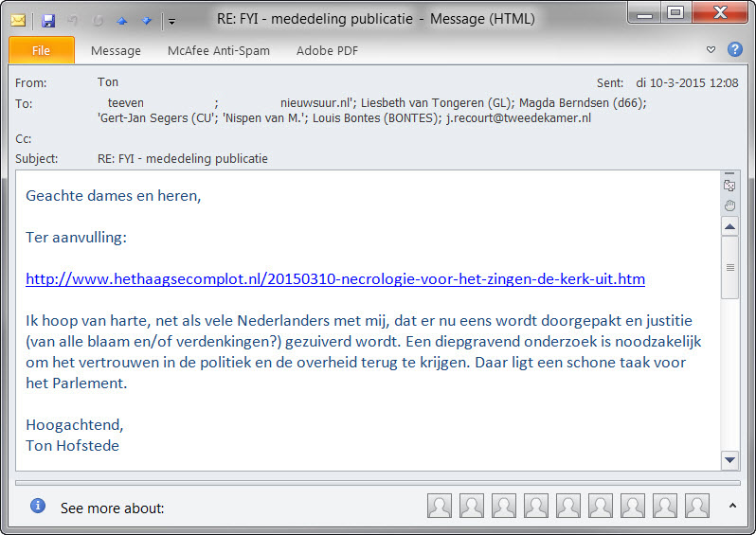This screenshot has width=756, height=535.
Task: Save the message with floppy disk icon
Action: 48,21
